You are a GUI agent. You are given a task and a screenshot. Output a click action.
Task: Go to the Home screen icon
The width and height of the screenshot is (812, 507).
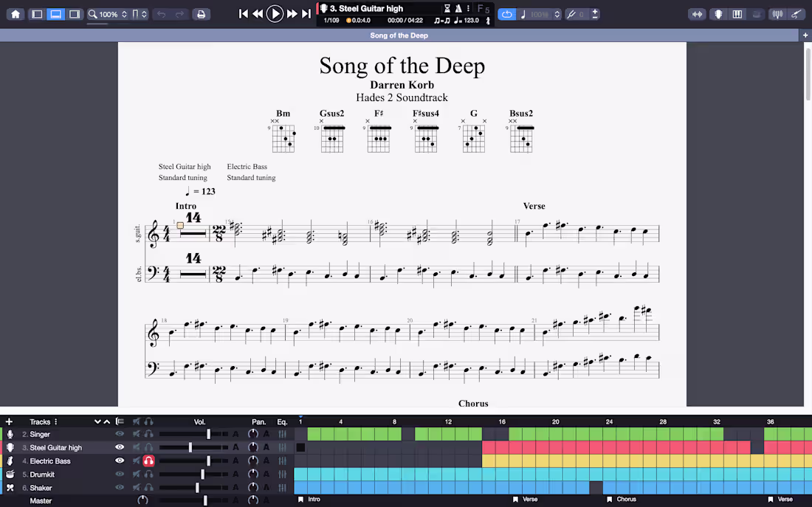(x=16, y=14)
